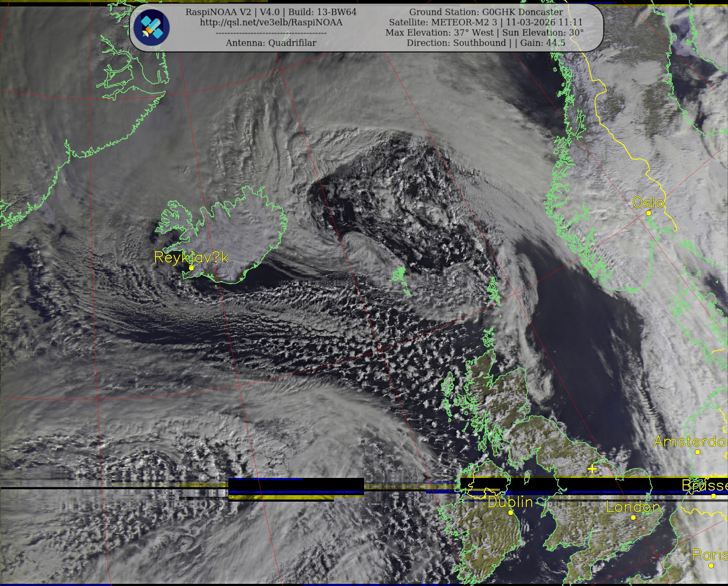The height and width of the screenshot is (586, 728).
Task: Click the Amsterdam city marker dot
Action: coord(697,452)
